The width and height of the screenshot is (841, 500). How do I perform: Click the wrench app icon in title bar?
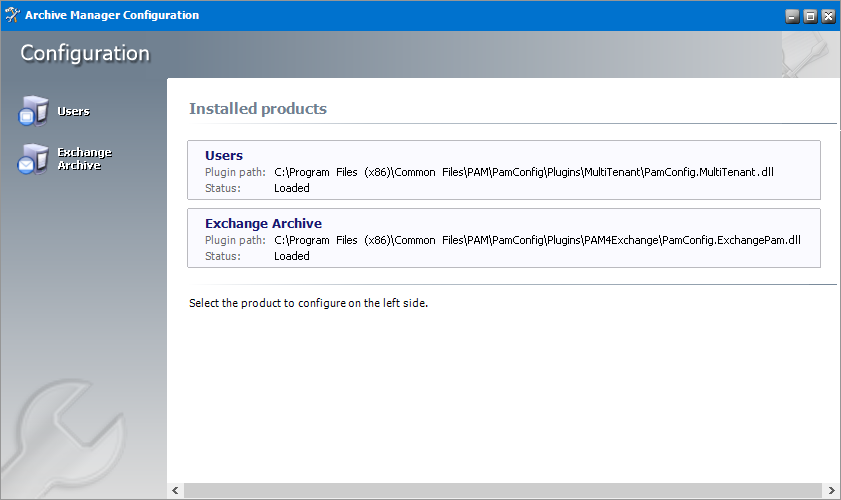(13, 15)
